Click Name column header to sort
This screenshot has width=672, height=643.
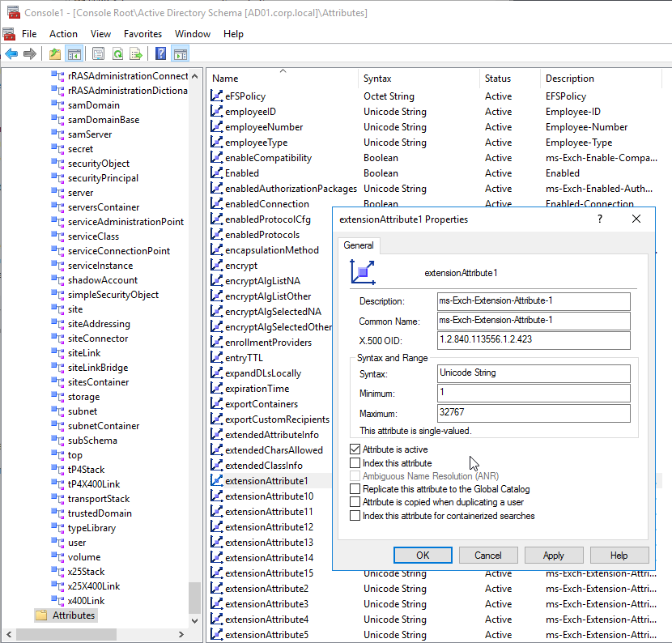coord(283,79)
